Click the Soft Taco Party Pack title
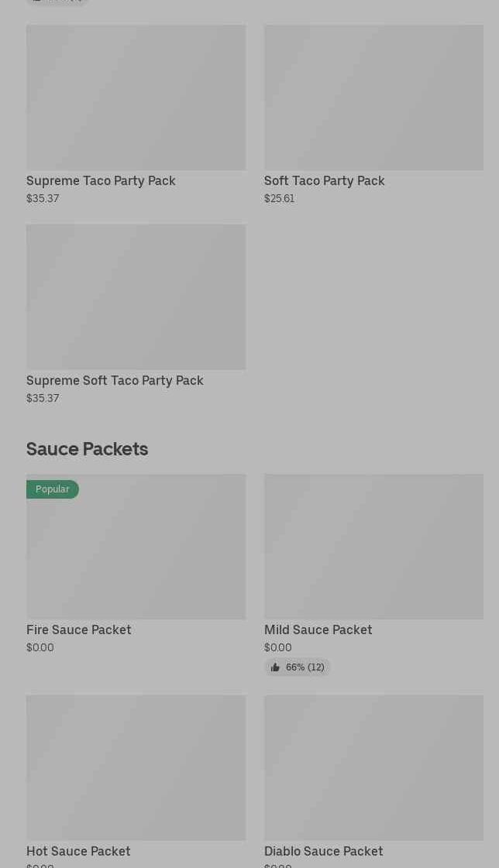Screen dimensions: 499x868 click(x=324, y=180)
